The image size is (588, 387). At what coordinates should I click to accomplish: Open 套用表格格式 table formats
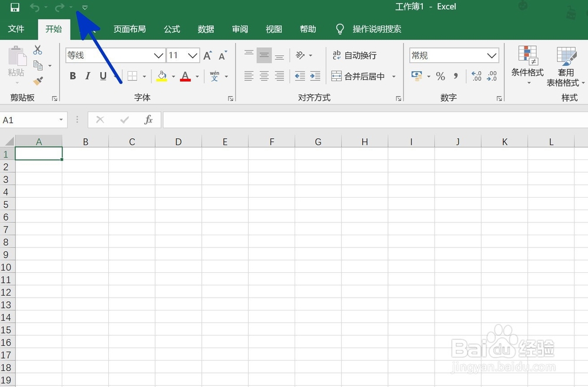(x=565, y=66)
